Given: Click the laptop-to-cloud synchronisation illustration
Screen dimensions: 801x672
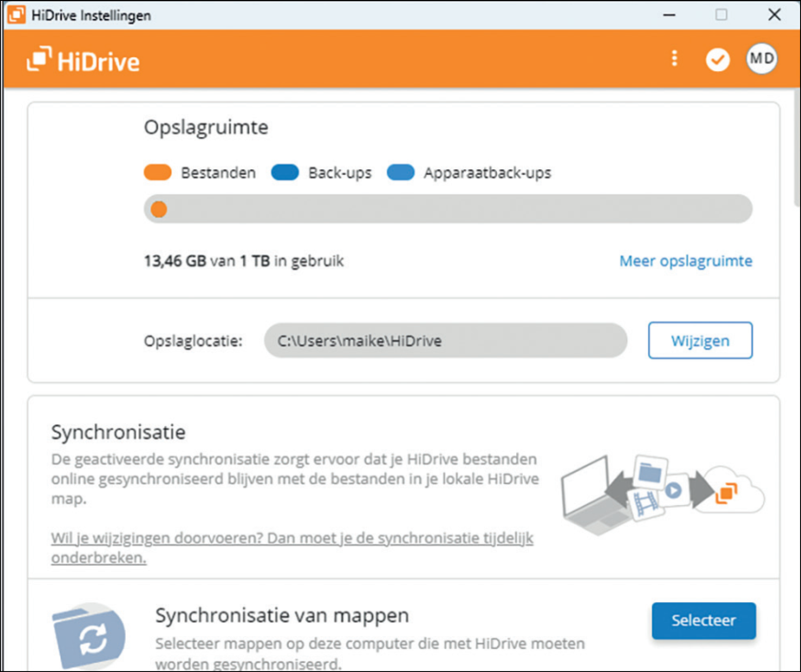Looking at the screenshot, I should (663, 494).
